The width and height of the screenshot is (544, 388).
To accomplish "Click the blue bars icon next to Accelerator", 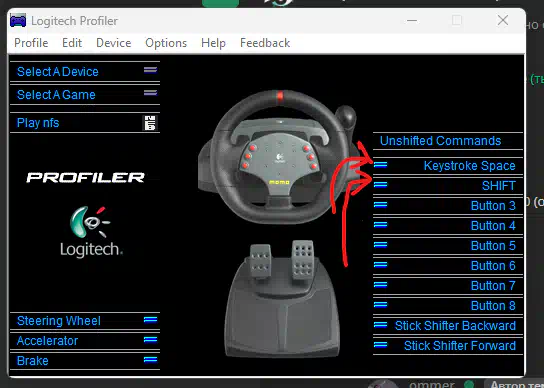I will tap(151, 339).
